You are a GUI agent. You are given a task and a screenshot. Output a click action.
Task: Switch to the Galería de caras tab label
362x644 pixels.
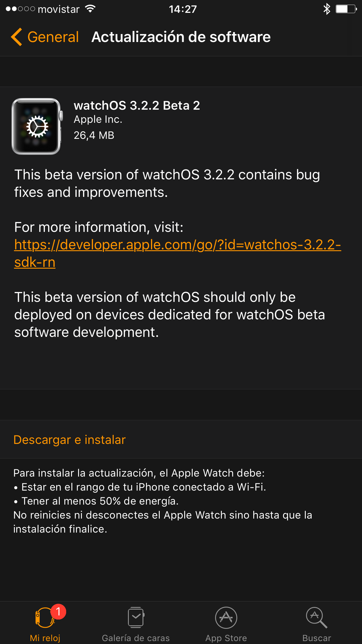click(136, 638)
